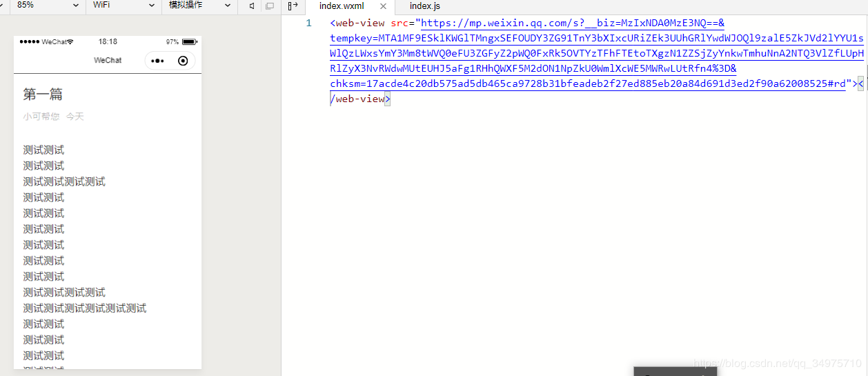868x376 pixels.
Task: Expand the WiFi network dropdown
Action: 124,6
